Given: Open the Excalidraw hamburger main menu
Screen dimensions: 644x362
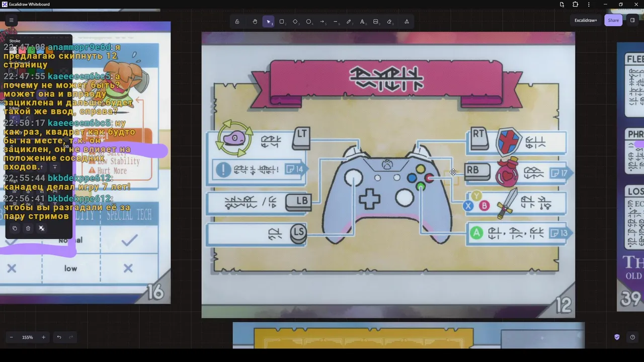Looking at the screenshot, I should click(x=11, y=20).
